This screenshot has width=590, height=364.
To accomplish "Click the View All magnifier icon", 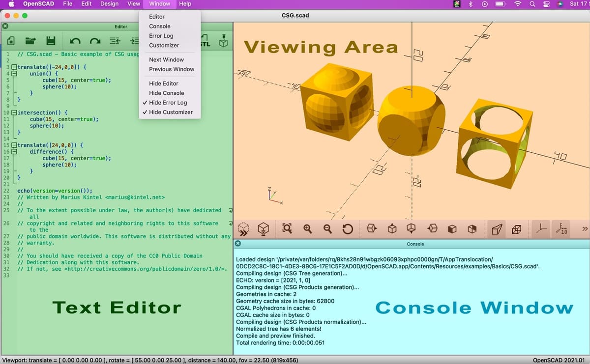I will (x=287, y=229).
